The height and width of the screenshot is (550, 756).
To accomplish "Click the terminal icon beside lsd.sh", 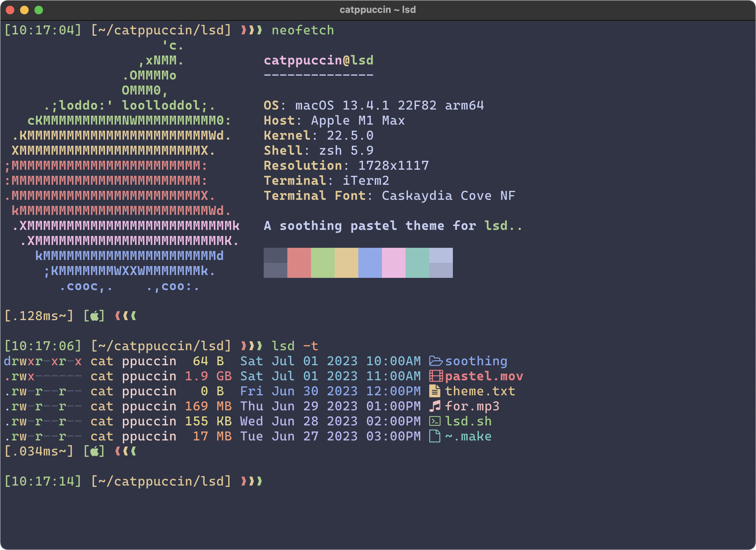I will point(435,421).
